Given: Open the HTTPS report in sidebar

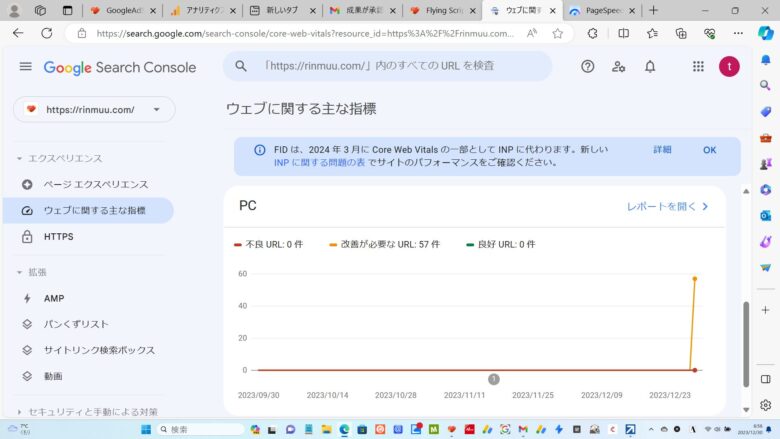Looking at the screenshot, I should 58,237.
